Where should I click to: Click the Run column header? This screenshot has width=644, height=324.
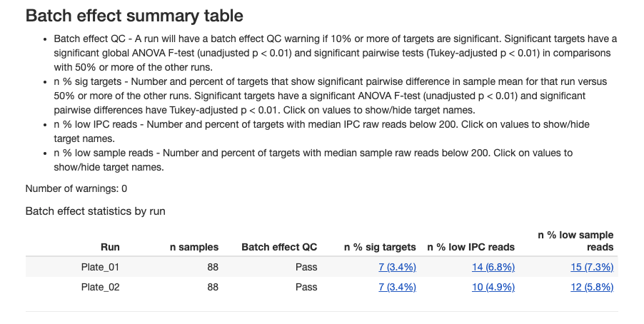(x=110, y=247)
